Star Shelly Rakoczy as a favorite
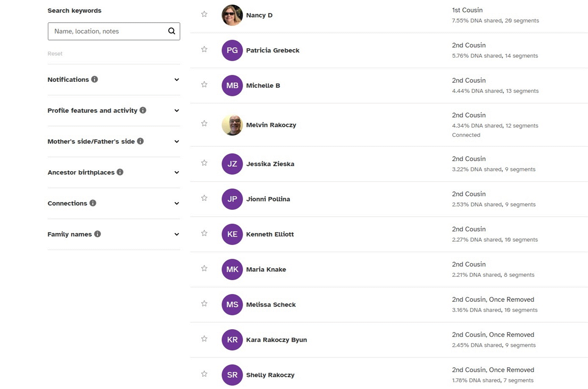588x389 pixels. [x=204, y=374]
